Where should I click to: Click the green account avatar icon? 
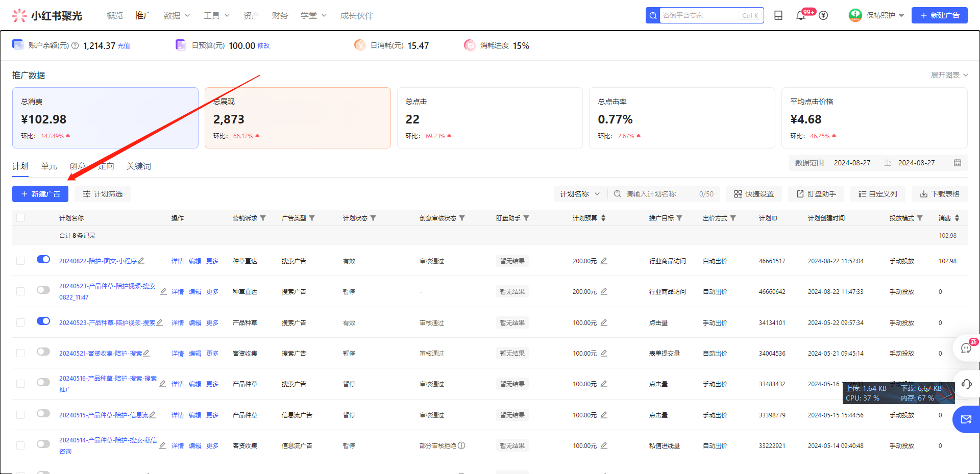[855, 15]
